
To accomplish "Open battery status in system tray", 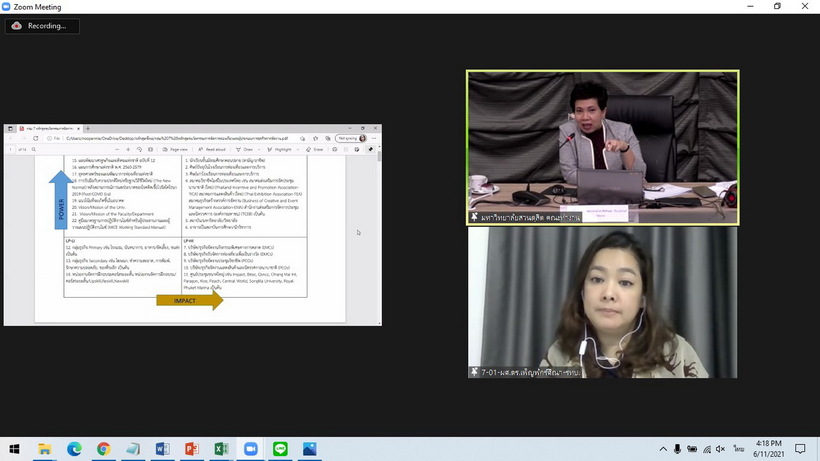I will pyautogui.click(x=692, y=449).
